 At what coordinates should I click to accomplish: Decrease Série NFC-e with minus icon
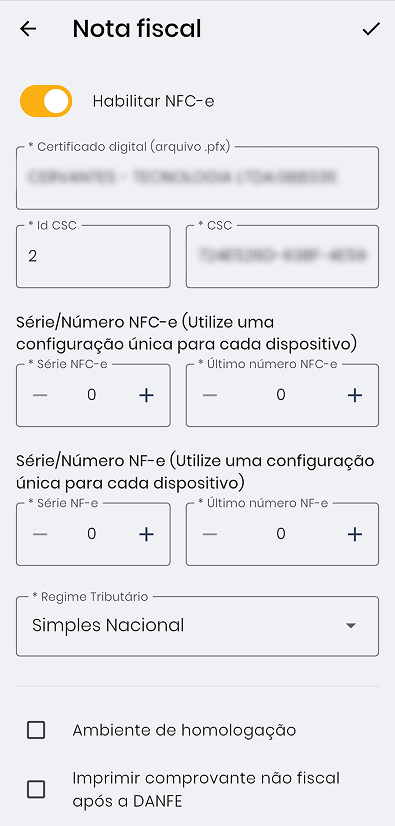pyautogui.click(x=40, y=395)
